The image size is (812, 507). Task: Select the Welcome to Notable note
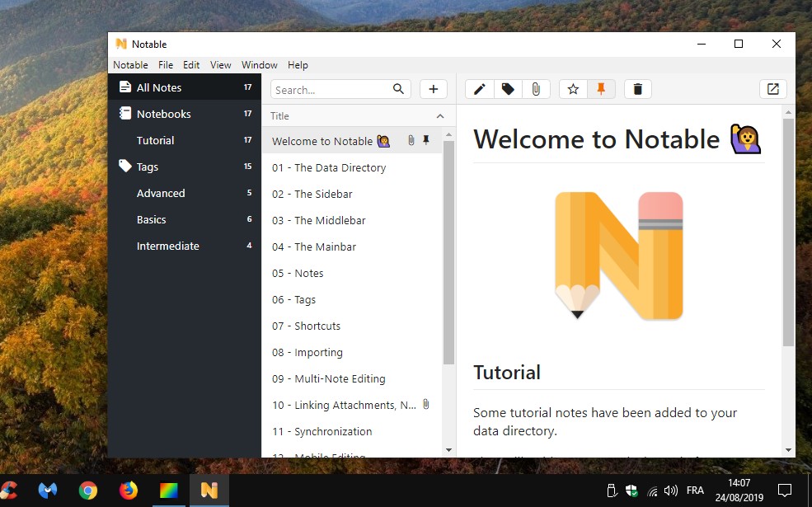(x=352, y=140)
